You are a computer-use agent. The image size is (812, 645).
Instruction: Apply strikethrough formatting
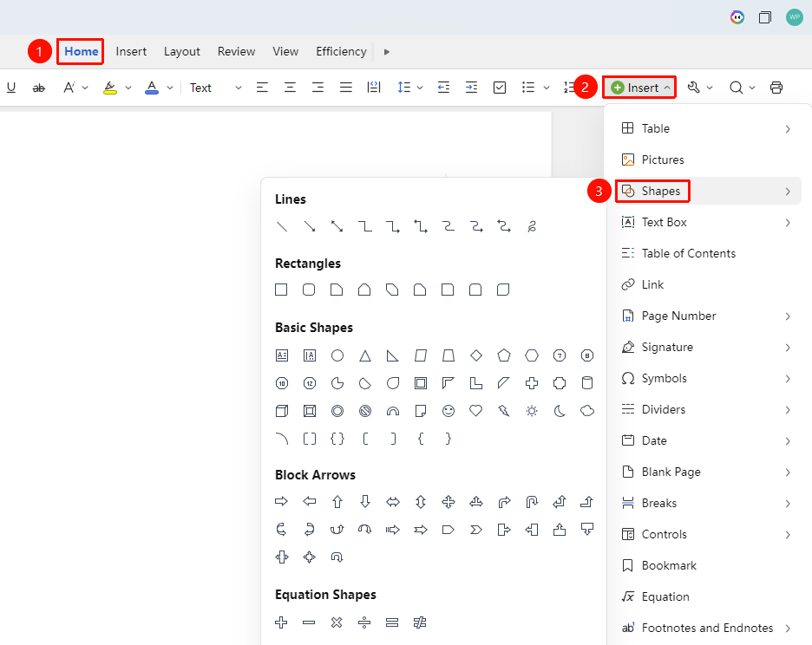pyautogui.click(x=39, y=88)
